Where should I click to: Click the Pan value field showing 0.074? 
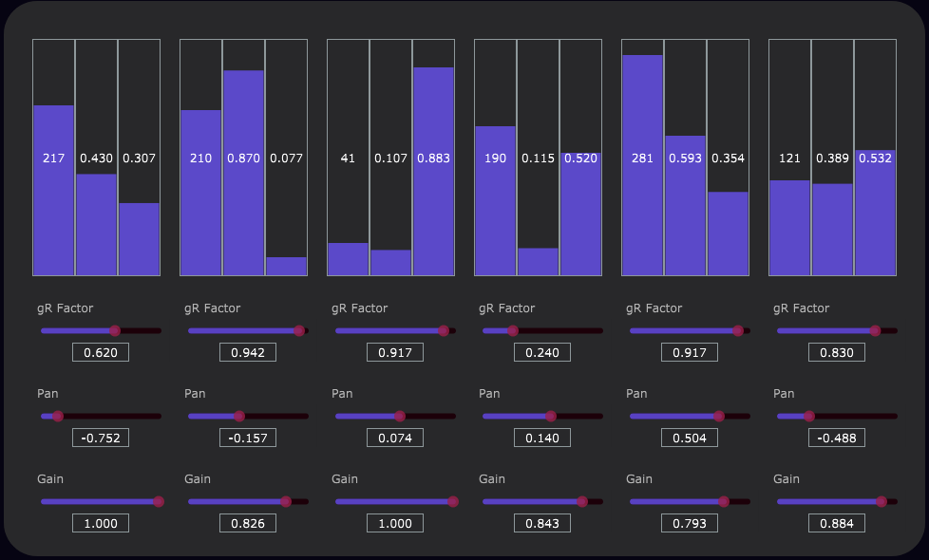394,438
